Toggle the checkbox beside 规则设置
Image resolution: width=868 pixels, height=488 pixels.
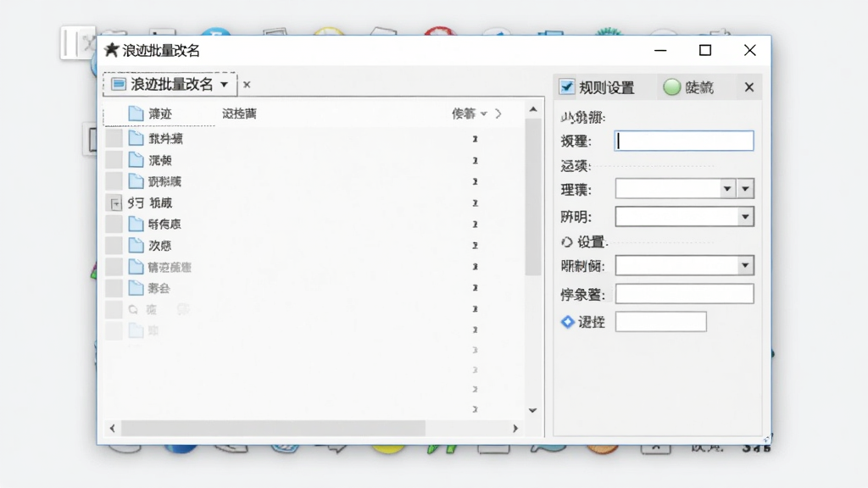point(567,87)
